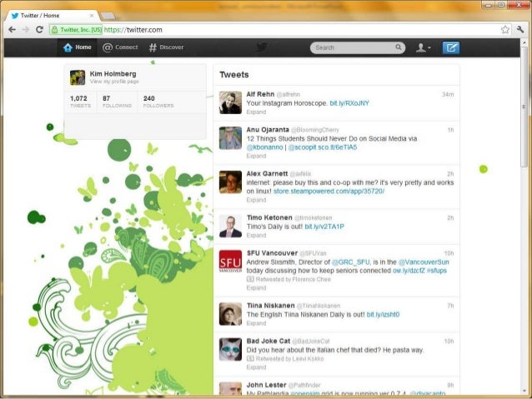Screen dimensions: 532x399
Task: Click the address bar showing twitter.com
Action: [x=275, y=30]
